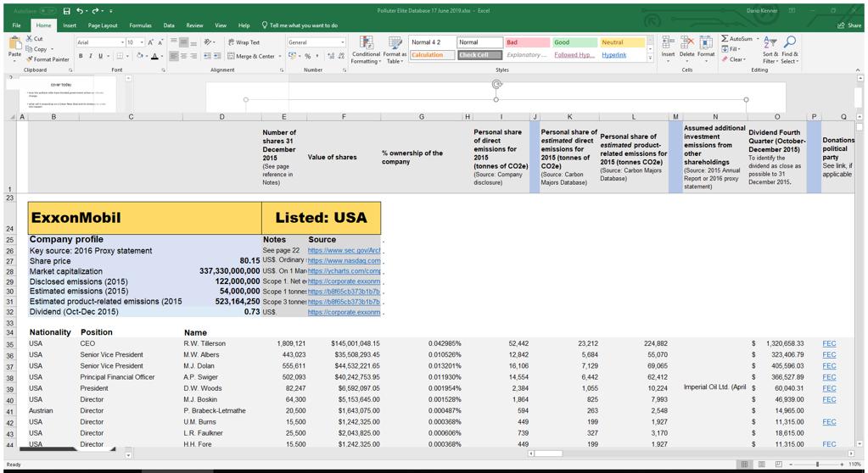
Task: Open Sort & Filter options
Action: [x=770, y=50]
